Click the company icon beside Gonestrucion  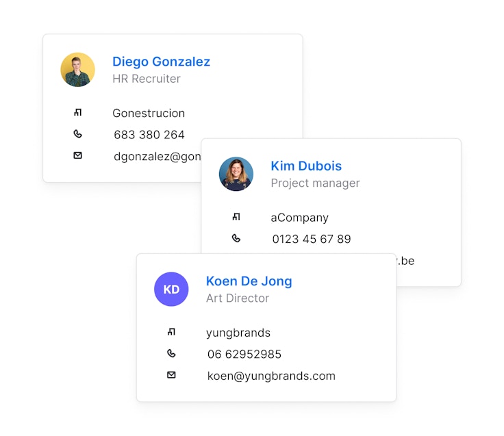coord(77,113)
